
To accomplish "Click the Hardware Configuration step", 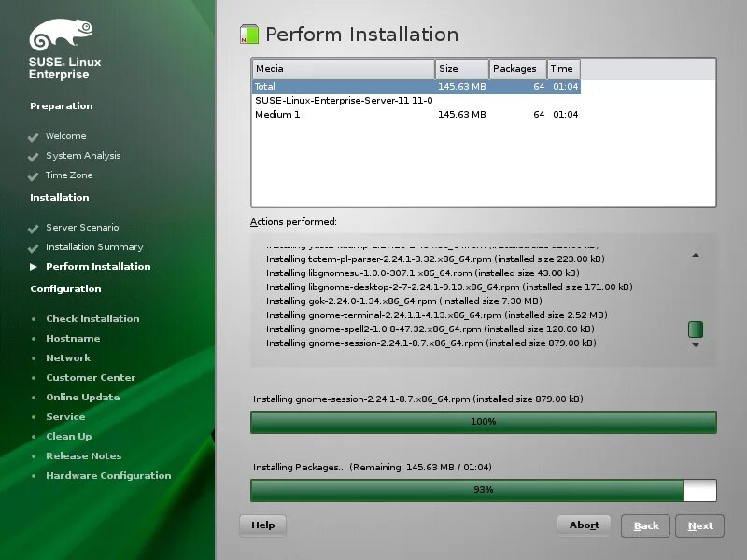I will (108, 475).
